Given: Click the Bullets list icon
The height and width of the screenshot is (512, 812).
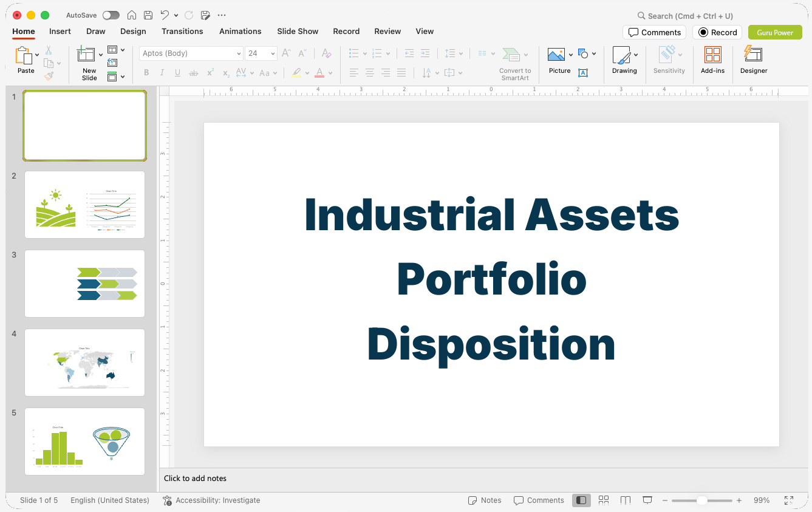Looking at the screenshot, I should [354, 53].
